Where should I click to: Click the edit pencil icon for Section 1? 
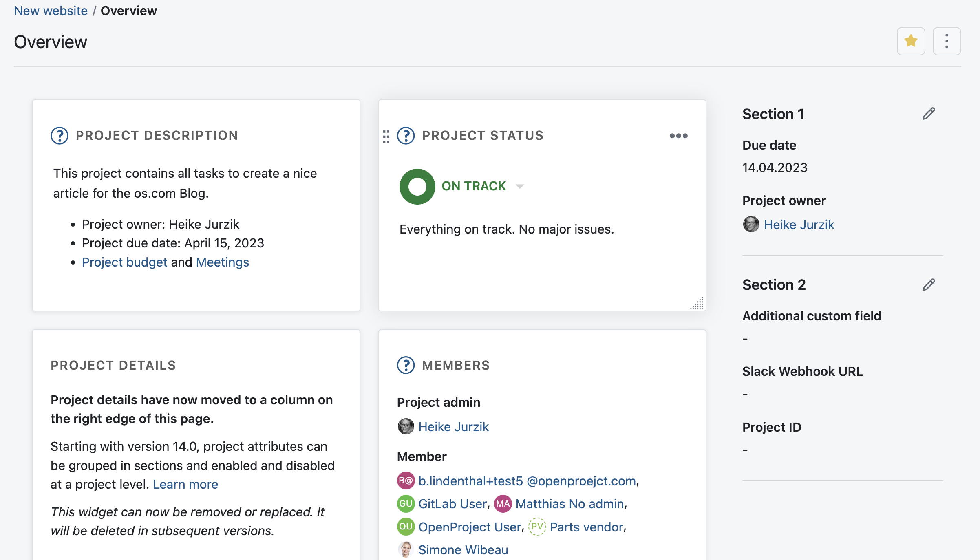point(928,114)
